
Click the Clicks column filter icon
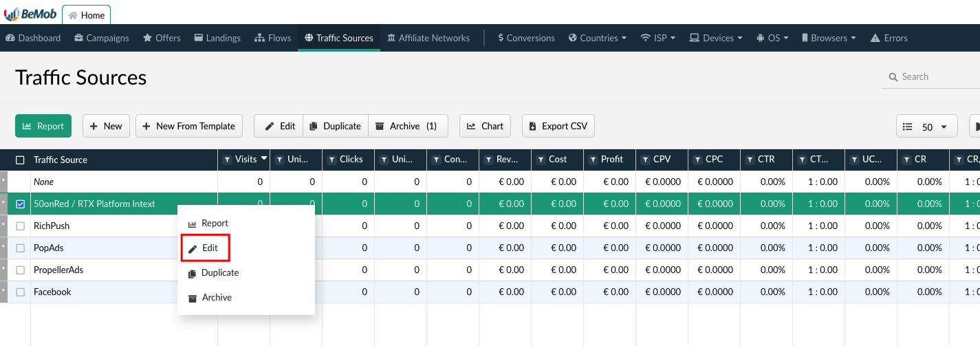point(331,160)
